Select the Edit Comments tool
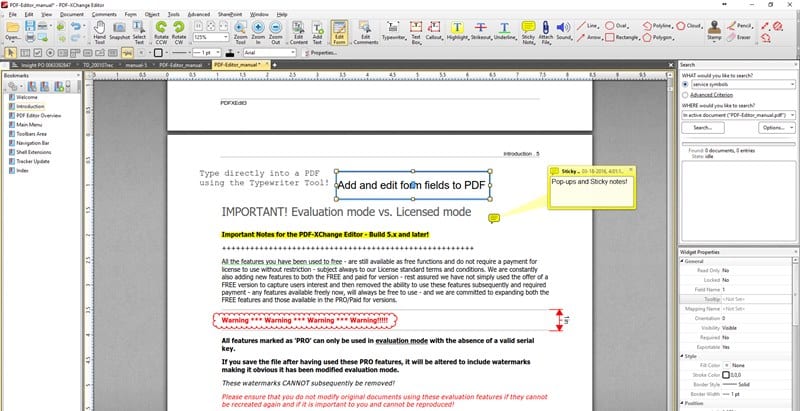Viewport: 800px width, 411px height. coord(365,32)
